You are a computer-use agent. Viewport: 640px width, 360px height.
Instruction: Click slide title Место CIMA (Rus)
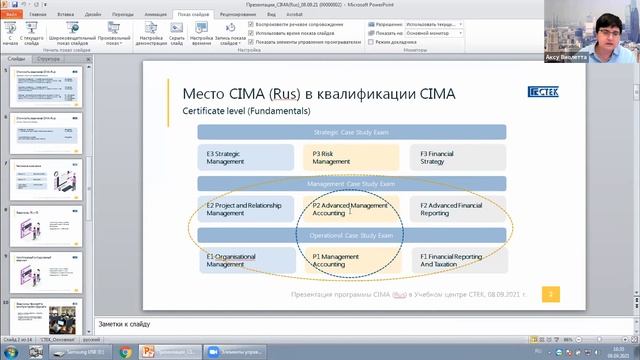(x=318, y=94)
